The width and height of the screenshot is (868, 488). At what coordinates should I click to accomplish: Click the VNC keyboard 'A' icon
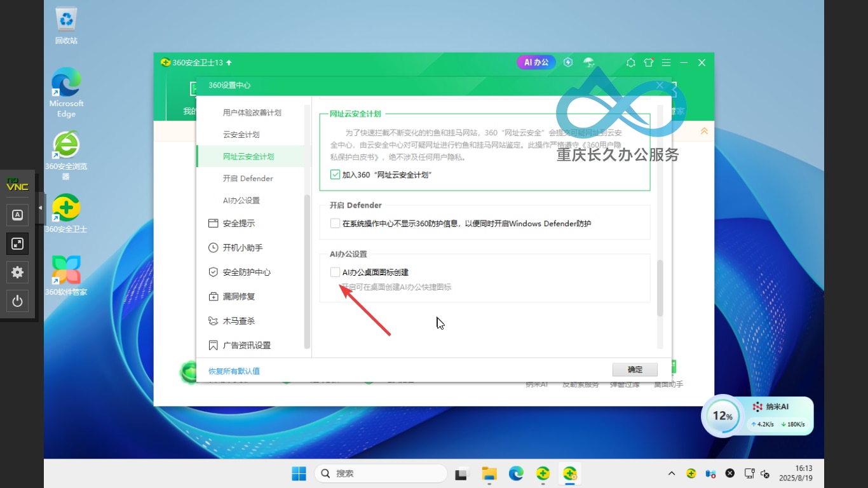pyautogui.click(x=17, y=215)
